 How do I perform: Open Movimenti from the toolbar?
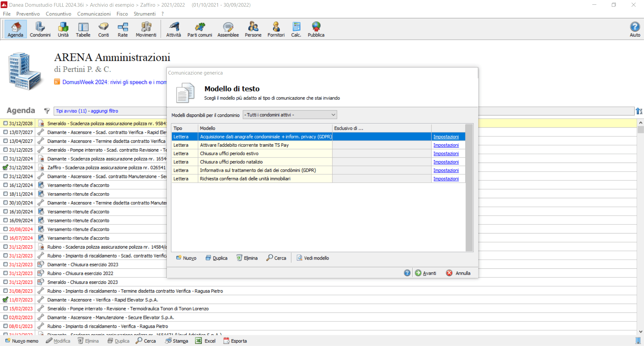(x=146, y=29)
